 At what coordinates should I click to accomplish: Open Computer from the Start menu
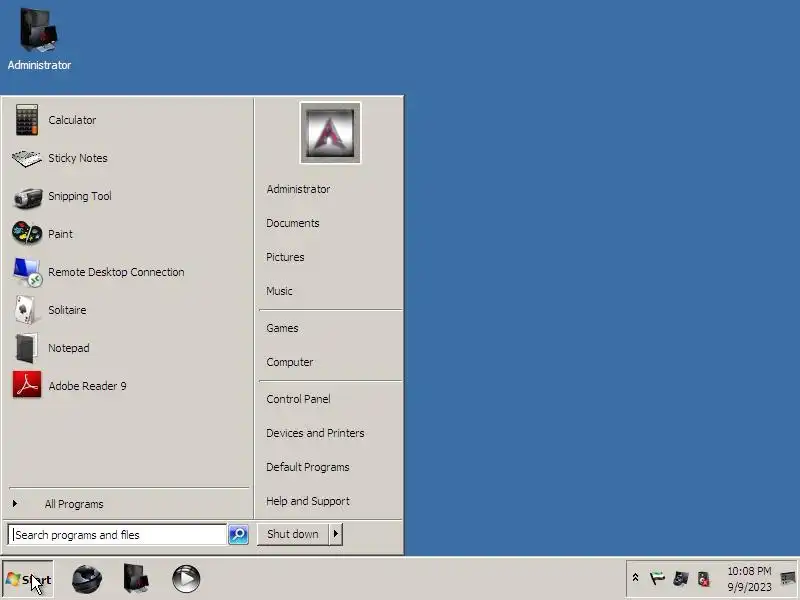(289, 362)
